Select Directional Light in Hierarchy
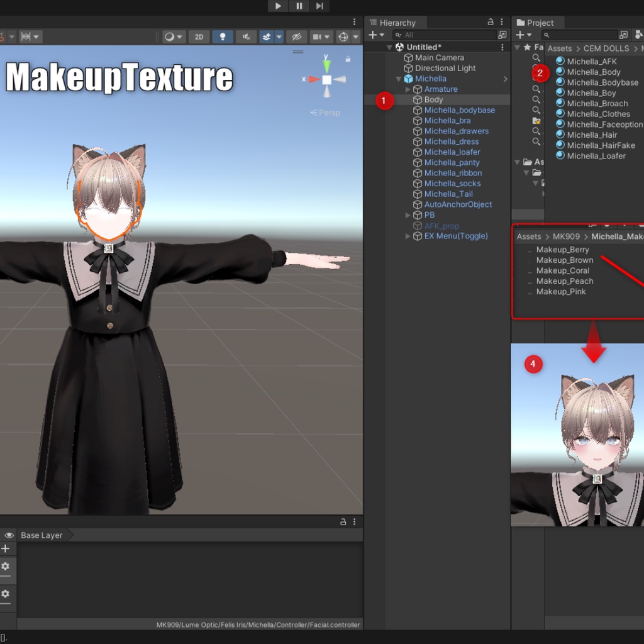This screenshot has height=644, width=644. tap(445, 68)
